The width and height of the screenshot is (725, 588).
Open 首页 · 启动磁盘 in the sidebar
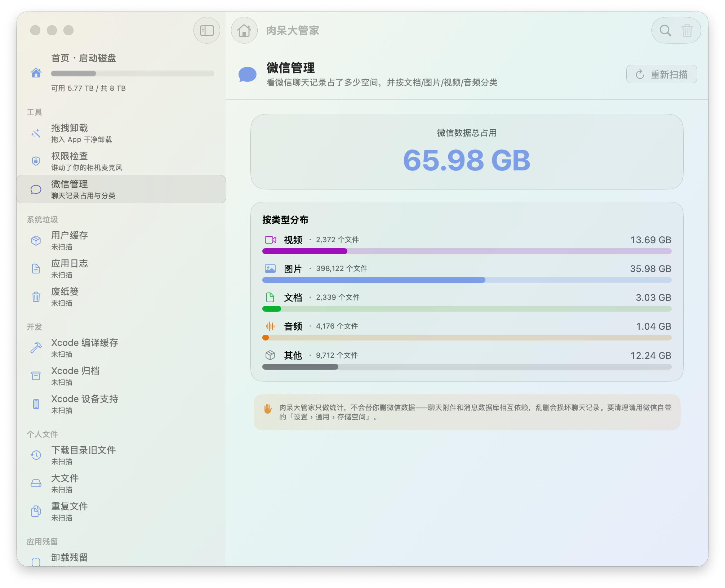[x=121, y=73]
